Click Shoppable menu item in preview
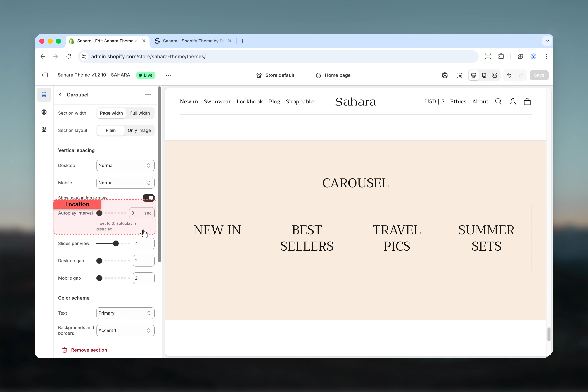This screenshot has height=392, width=588. pyautogui.click(x=300, y=101)
